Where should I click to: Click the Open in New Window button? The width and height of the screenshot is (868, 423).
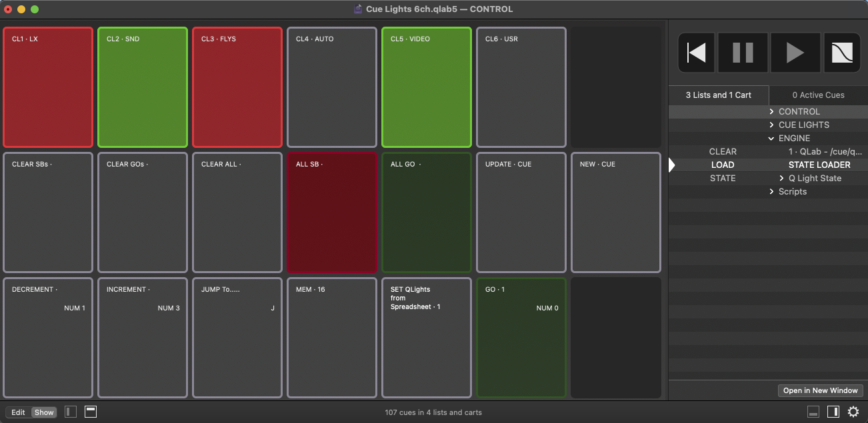pyautogui.click(x=820, y=390)
